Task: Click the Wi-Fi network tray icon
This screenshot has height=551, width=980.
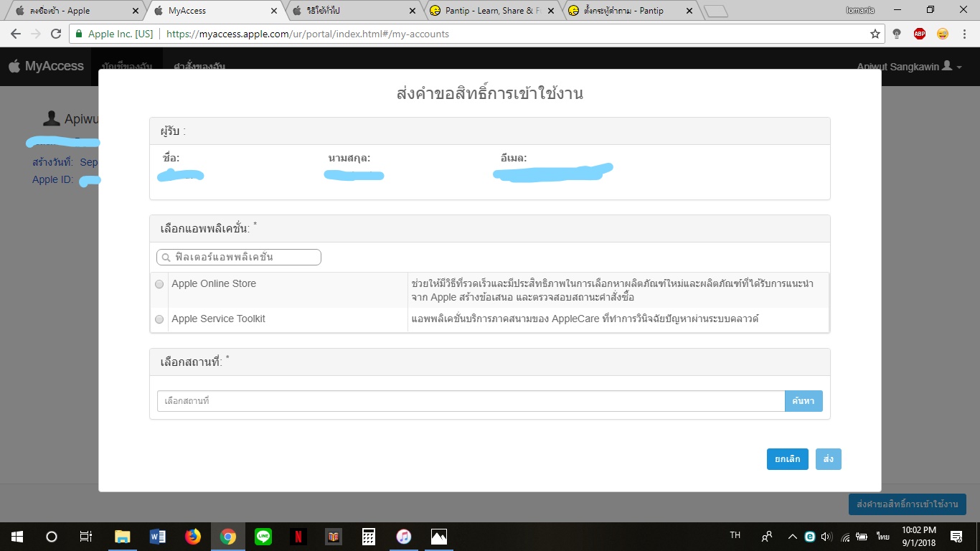Action: point(845,536)
